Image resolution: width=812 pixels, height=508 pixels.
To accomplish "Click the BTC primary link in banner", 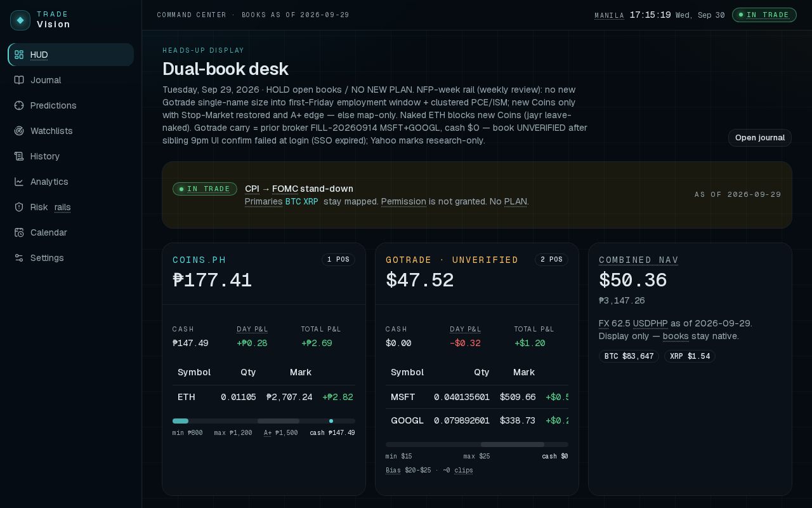I will click(293, 201).
